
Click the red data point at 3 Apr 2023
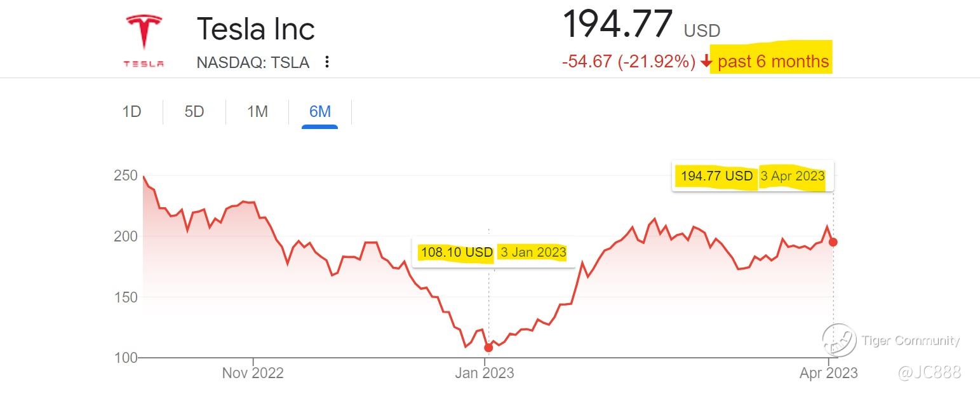[833, 242]
